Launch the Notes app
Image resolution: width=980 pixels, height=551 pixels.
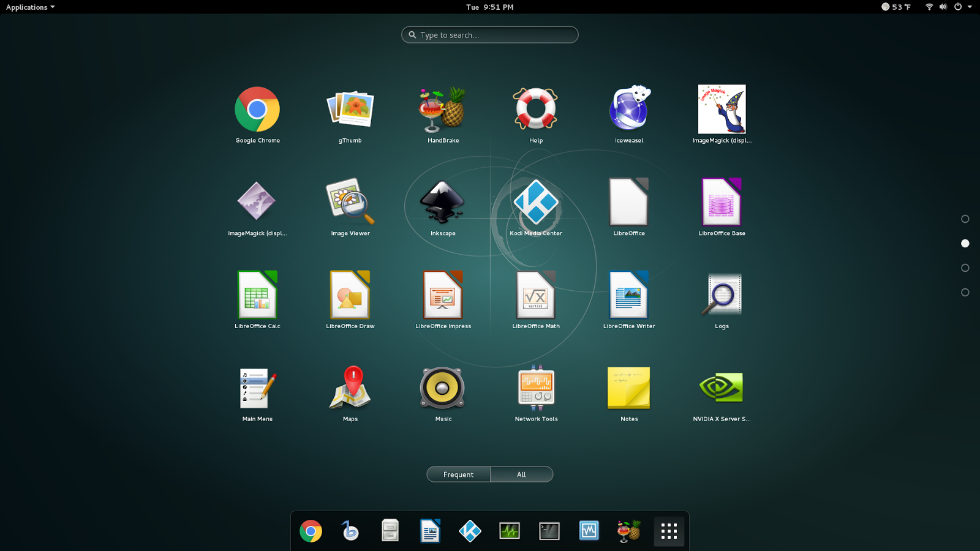[629, 388]
